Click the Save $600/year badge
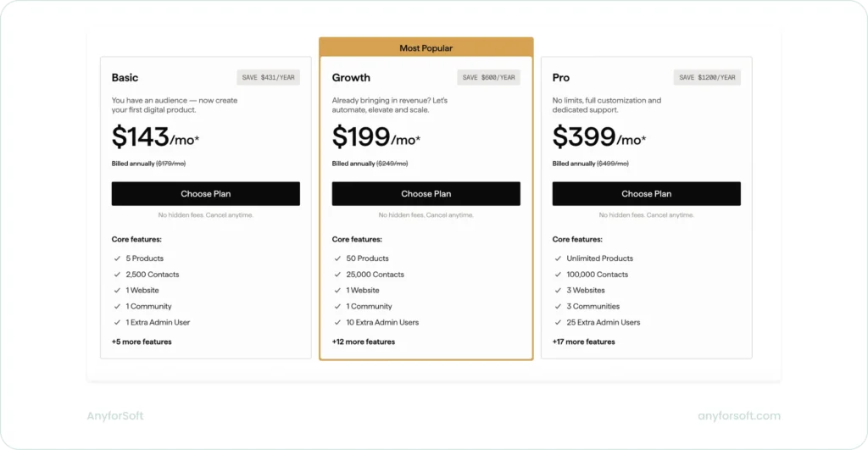The width and height of the screenshot is (868, 450). [x=489, y=77]
